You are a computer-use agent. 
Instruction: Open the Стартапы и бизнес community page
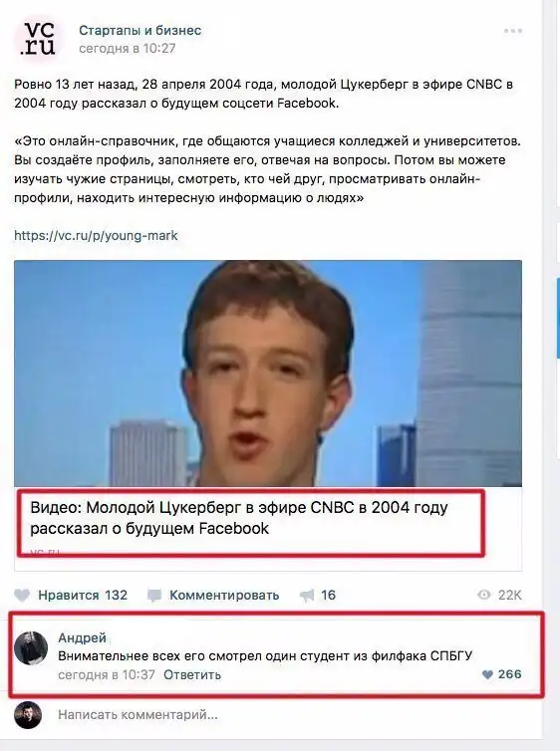(140, 30)
